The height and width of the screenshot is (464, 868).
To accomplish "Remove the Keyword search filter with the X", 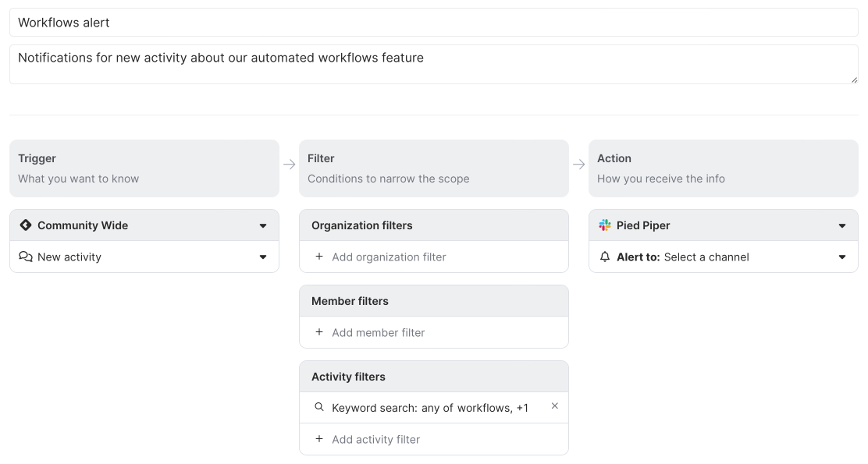I will (x=555, y=406).
